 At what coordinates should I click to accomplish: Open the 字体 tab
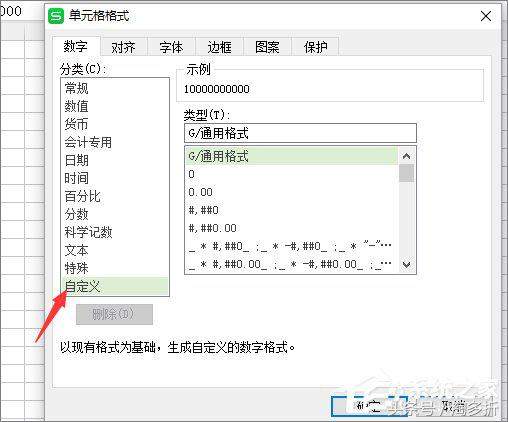tap(171, 47)
